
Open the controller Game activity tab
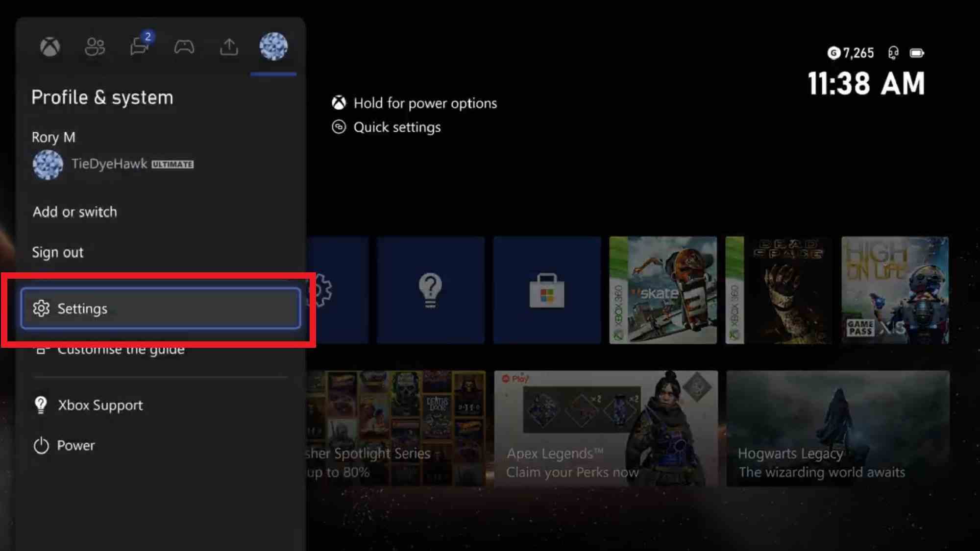coord(184,47)
